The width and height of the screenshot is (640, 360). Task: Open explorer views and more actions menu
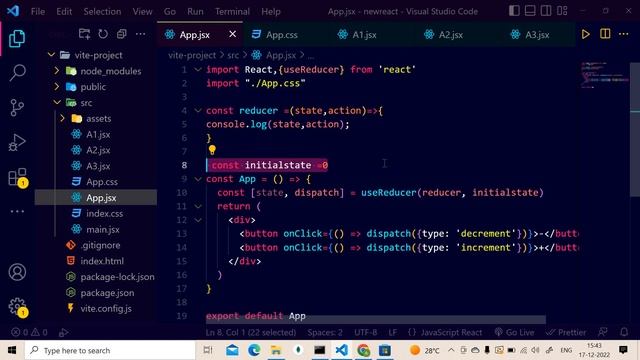coord(140,34)
